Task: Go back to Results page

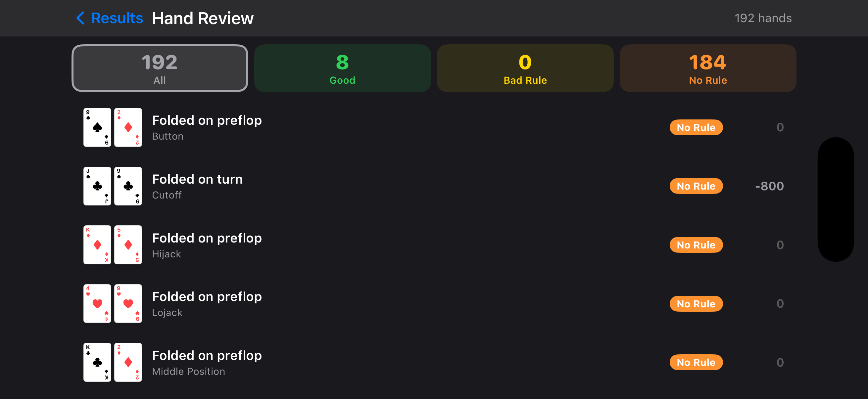Action: [117, 18]
